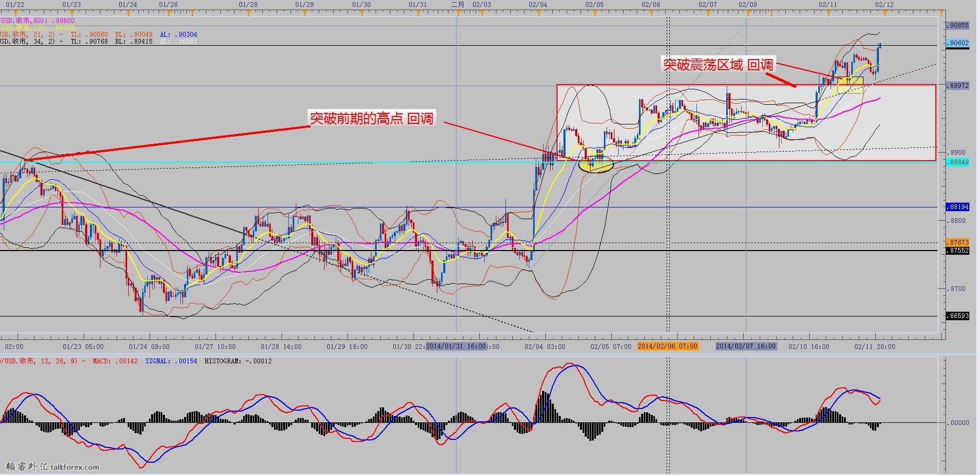Click the 01/26 date on top axis
Screen dimensions: 980x475
pos(168,4)
